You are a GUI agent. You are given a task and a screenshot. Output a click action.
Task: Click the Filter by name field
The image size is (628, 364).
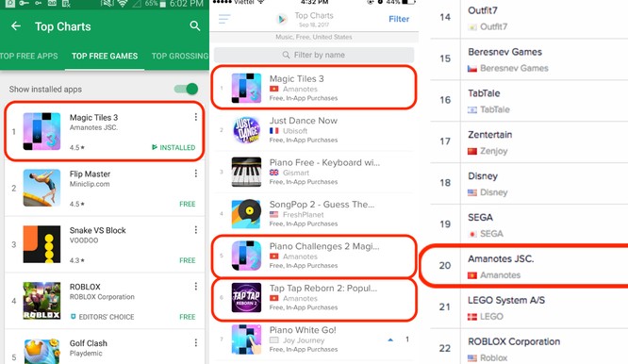point(314,55)
